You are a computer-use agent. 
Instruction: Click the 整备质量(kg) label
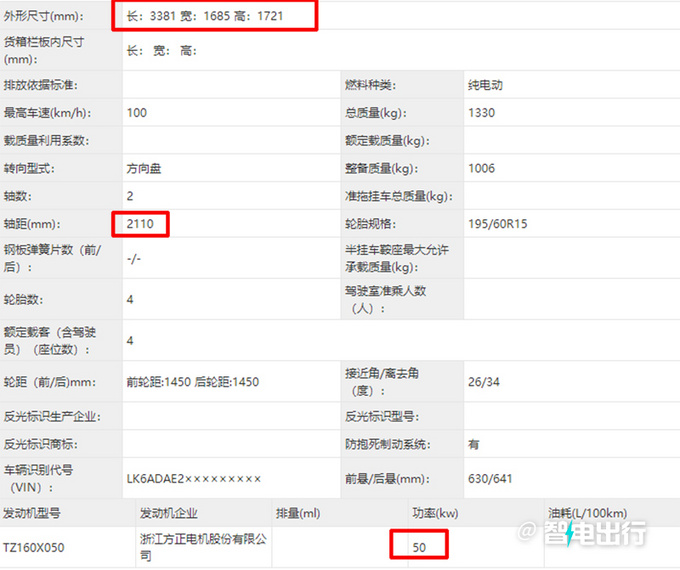[382, 168]
